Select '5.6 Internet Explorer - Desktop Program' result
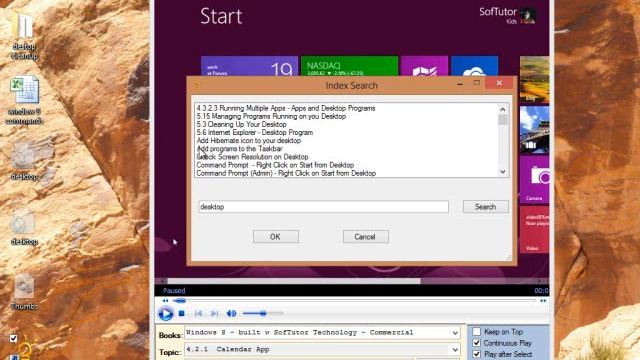 pos(255,133)
